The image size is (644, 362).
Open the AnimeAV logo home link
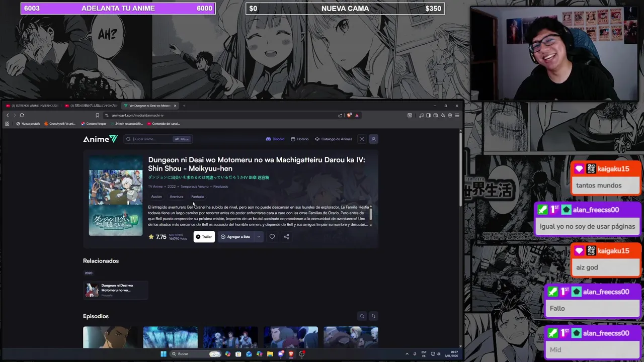click(100, 139)
